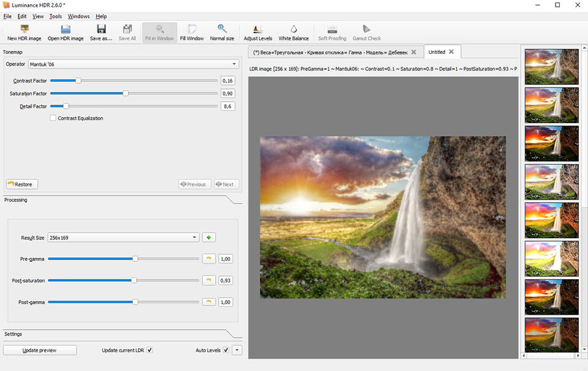
Task: Activate Fill Window view mode
Action: click(x=192, y=32)
